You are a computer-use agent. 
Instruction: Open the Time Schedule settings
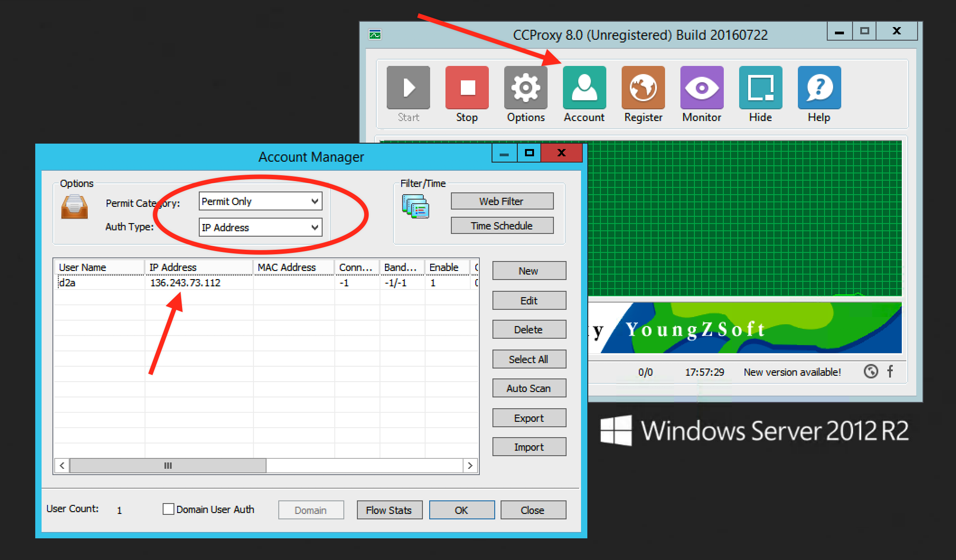tap(502, 225)
